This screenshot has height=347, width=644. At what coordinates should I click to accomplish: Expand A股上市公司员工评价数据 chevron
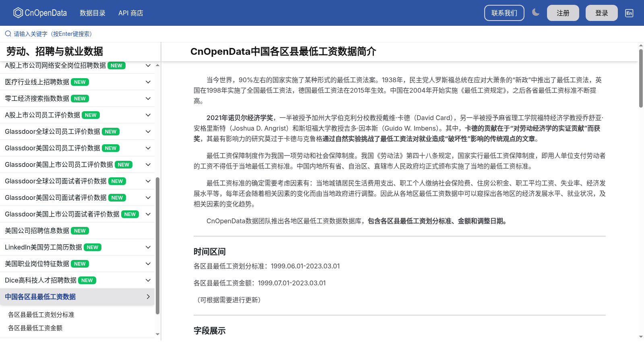148,115
